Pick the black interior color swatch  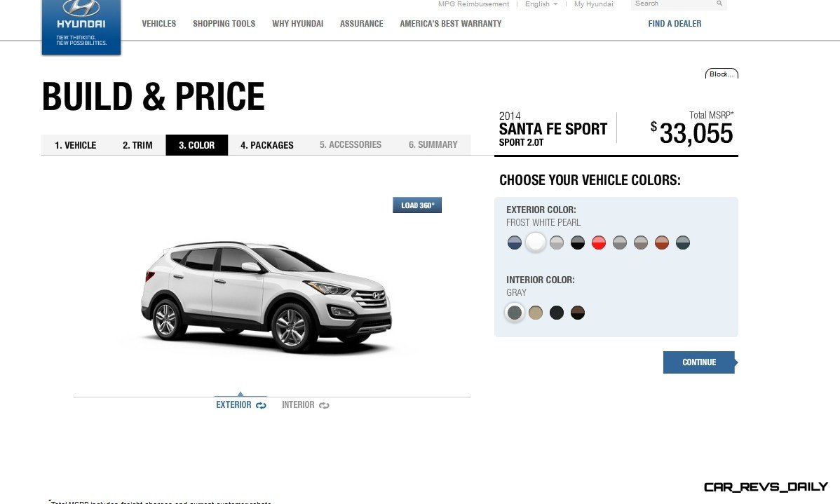[x=557, y=313]
